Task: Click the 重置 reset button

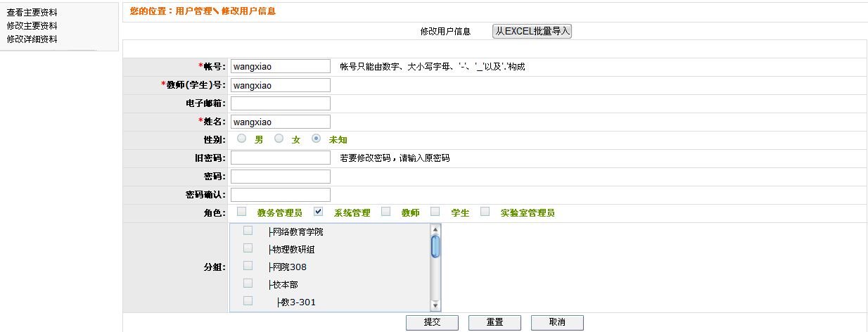Action: pyautogui.click(x=494, y=322)
